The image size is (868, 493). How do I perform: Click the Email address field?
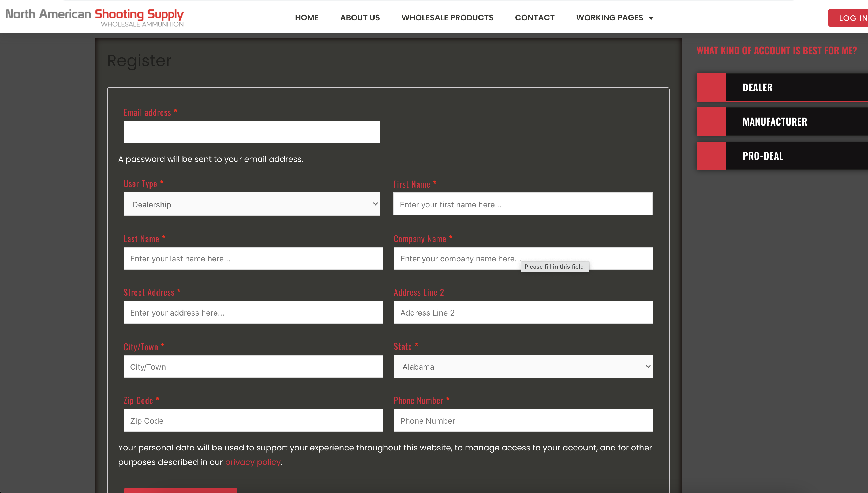[252, 132]
